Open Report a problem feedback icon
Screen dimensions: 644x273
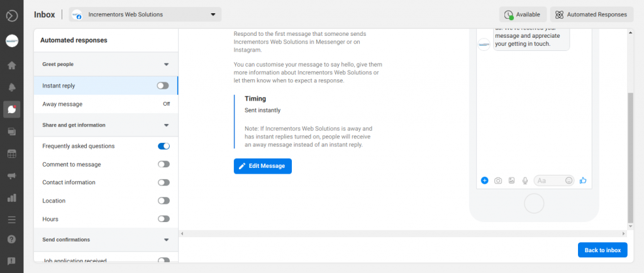coord(11,260)
